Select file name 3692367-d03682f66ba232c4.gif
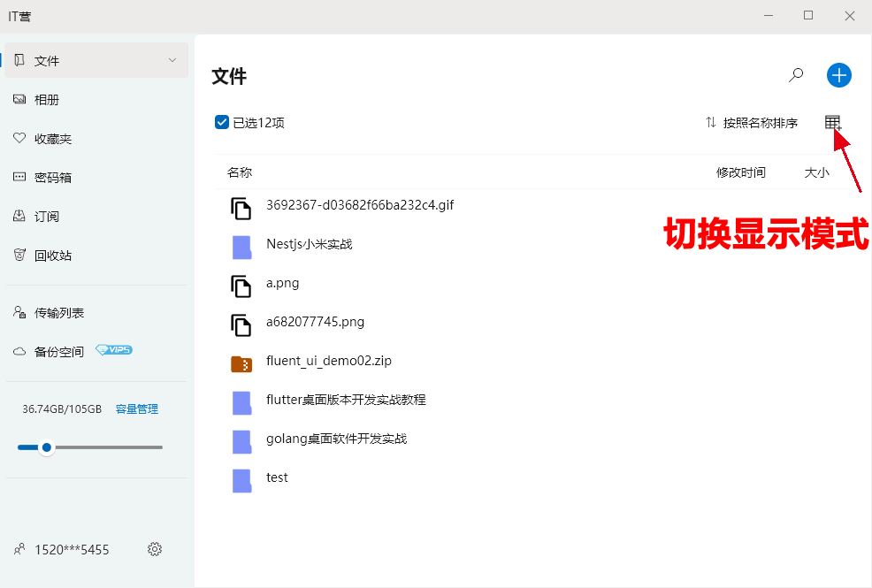 (x=360, y=205)
